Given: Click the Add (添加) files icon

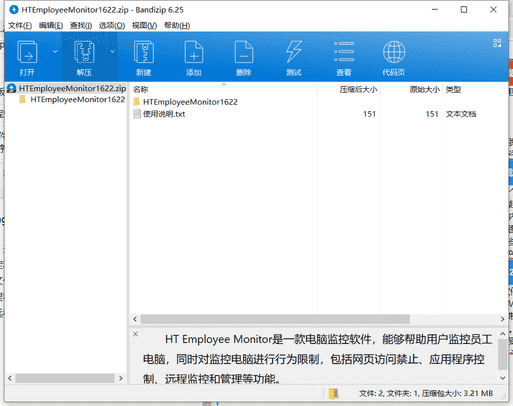Looking at the screenshot, I should [x=194, y=52].
